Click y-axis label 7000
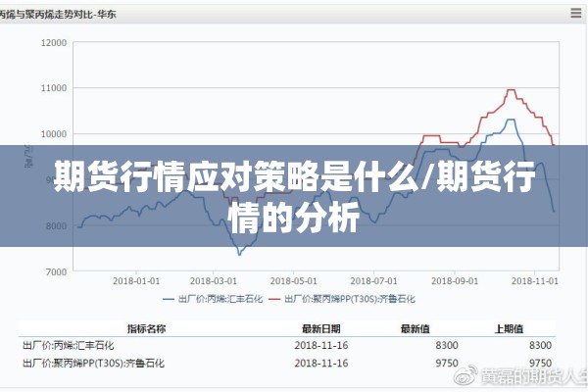Image resolution: width=588 pixels, height=392 pixels. pos(56,272)
